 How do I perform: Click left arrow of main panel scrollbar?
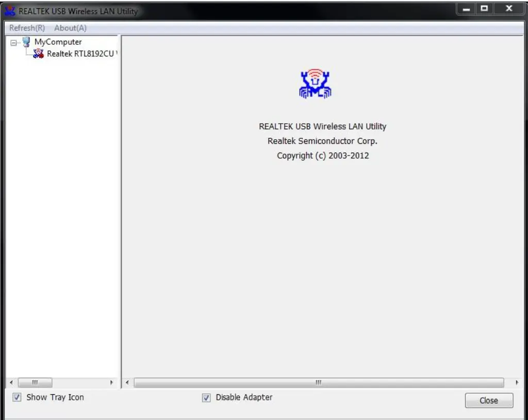[x=127, y=383]
